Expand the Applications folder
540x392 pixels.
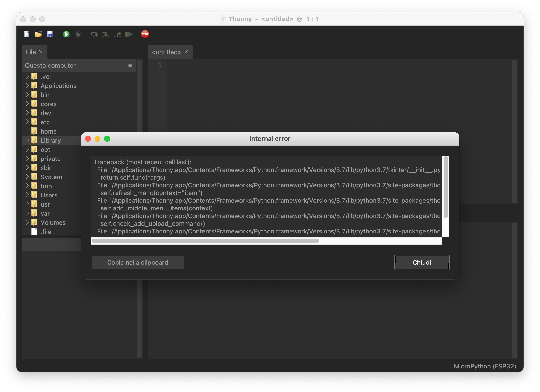click(x=27, y=86)
